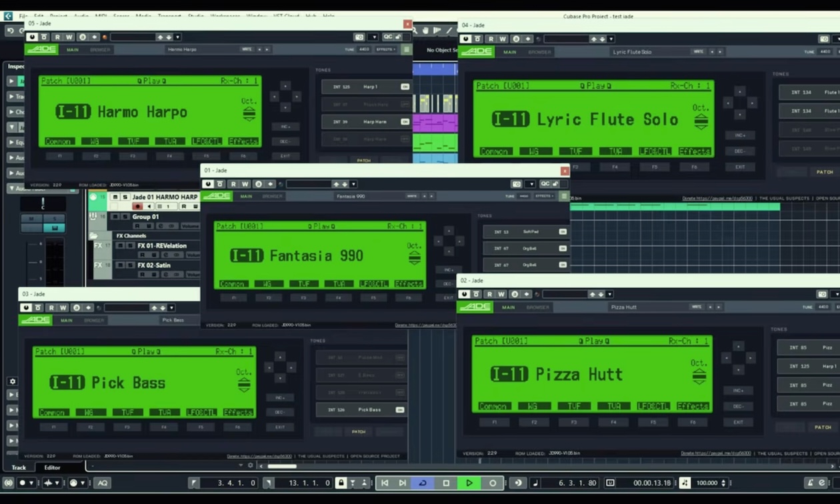
Task: Go to previous marker in transport bar
Action: coord(385,483)
